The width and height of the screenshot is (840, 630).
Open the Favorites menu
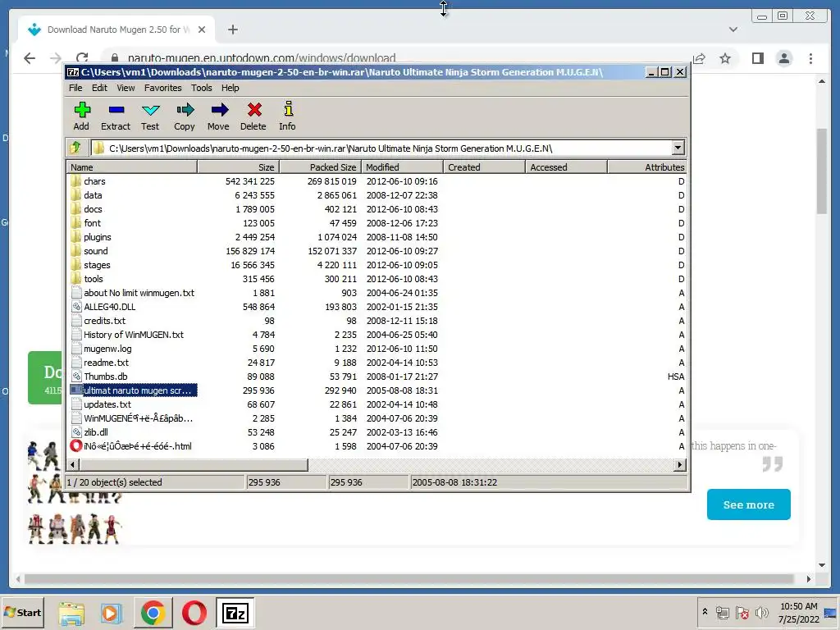[x=163, y=88]
